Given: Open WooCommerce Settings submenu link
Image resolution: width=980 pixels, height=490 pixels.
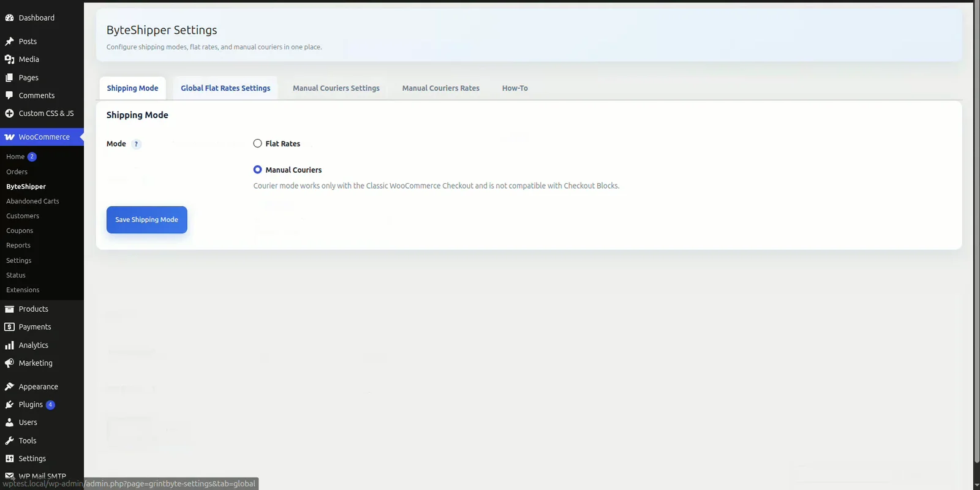Looking at the screenshot, I should pos(19,261).
